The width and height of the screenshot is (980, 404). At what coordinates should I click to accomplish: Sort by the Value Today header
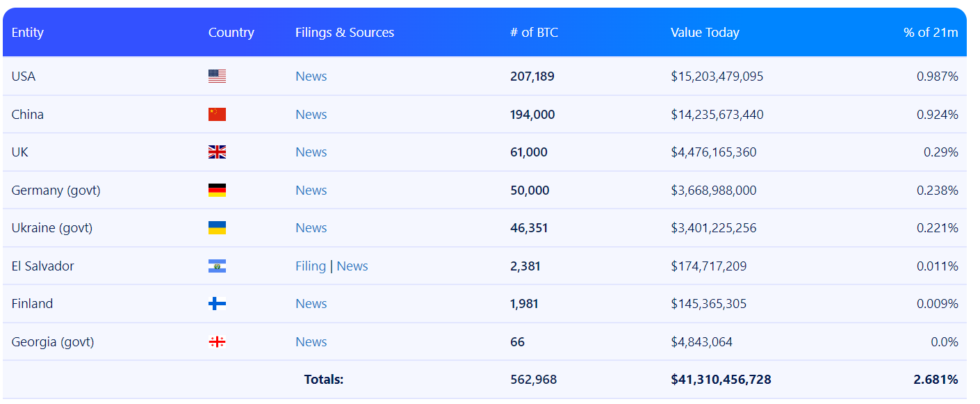[705, 33]
